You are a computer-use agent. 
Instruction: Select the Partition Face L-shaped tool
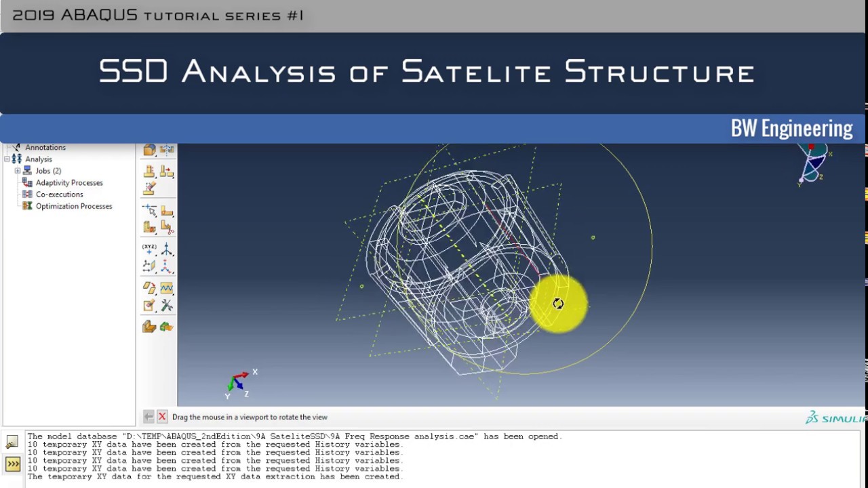[x=167, y=211]
